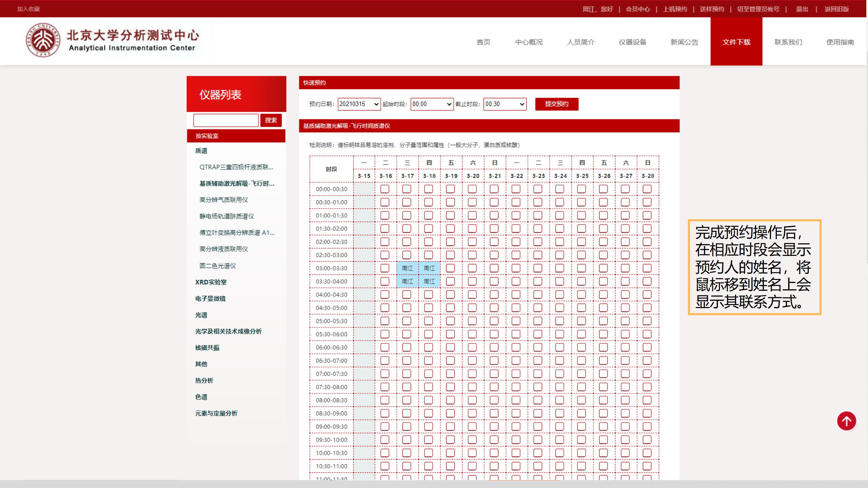Expand the 光谱 category
This screenshot has height=488, width=868.
click(x=201, y=315)
